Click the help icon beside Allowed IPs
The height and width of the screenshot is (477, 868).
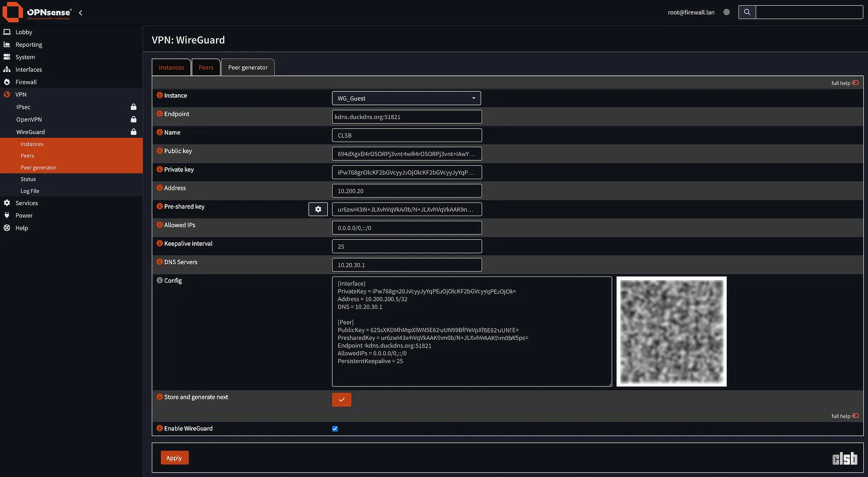point(160,225)
